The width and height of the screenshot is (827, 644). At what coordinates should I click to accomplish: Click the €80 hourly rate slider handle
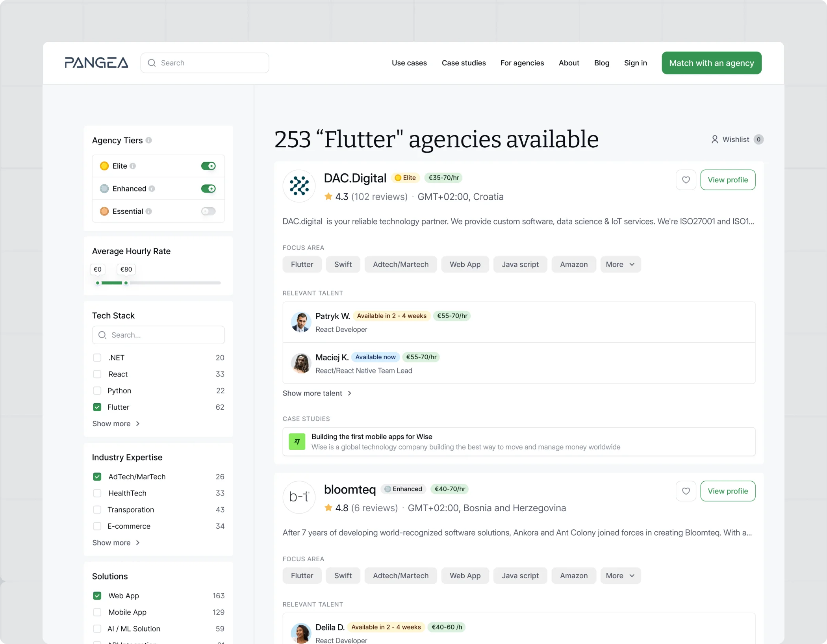point(126,283)
